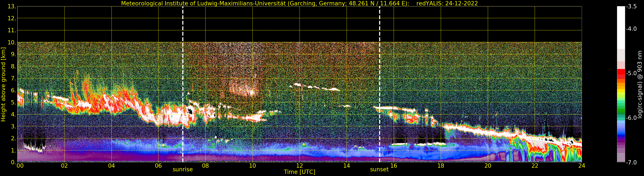Click the time axis tick label 14
644x176 pixels.
tap(347, 166)
